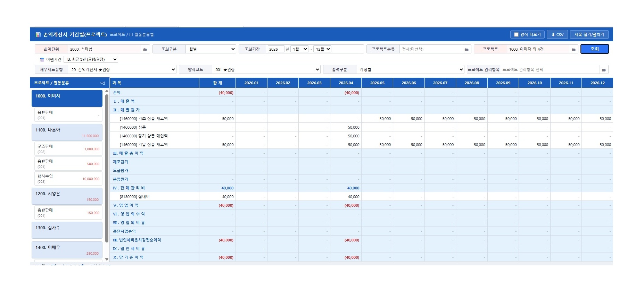The height and width of the screenshot is (290, 644).
Task: Select project 1100. 나훈아 in the list
Action: (x=67, y=133)
